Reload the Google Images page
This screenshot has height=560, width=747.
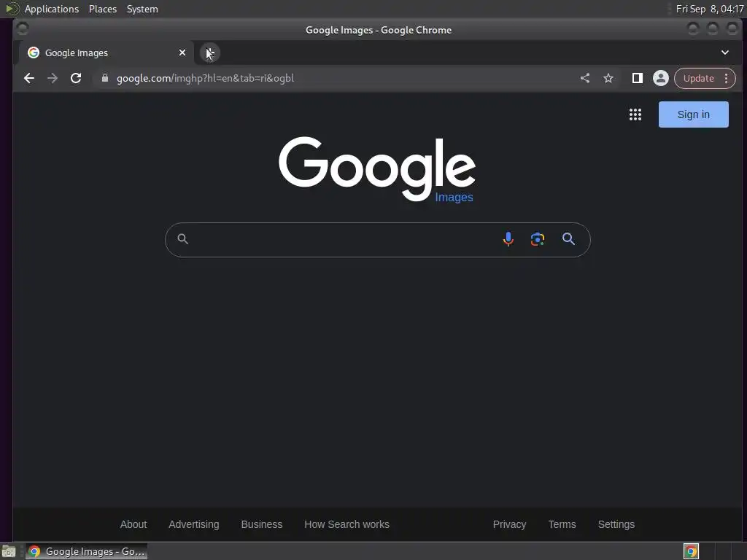pos(76,78)
